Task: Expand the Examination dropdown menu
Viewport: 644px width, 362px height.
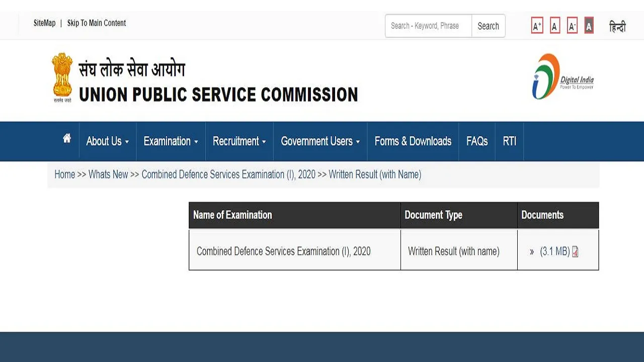Action: coord(171,141)
